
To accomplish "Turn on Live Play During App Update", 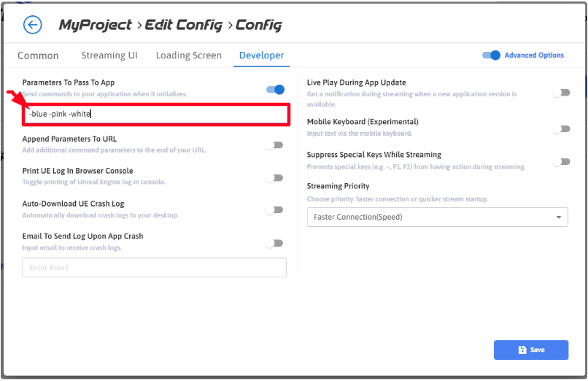I will (x=560, y=93).
